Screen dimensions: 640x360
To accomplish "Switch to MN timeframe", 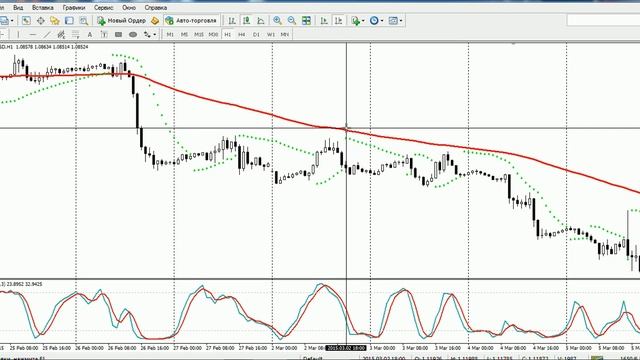I will [x=285, y=35].
